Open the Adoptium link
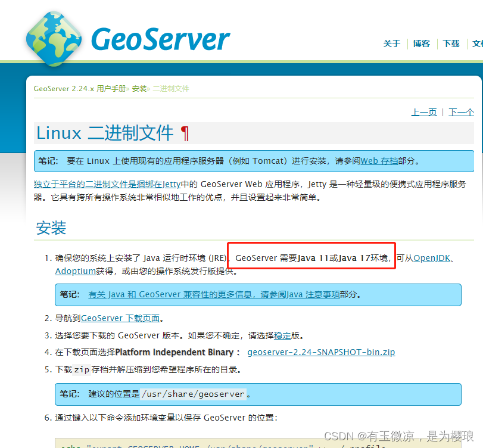Image resolution: width=483 pixels, height=448 pixels. coord(76,271)
